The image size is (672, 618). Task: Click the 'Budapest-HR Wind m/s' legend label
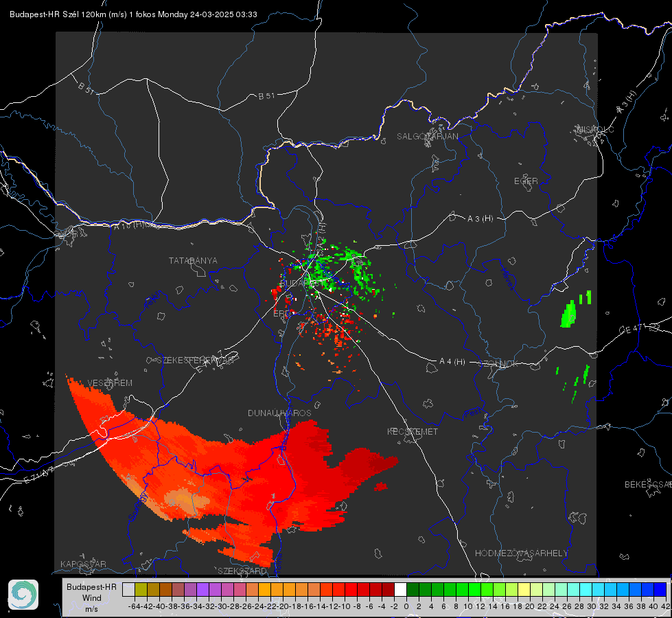[x=92, y=598]
